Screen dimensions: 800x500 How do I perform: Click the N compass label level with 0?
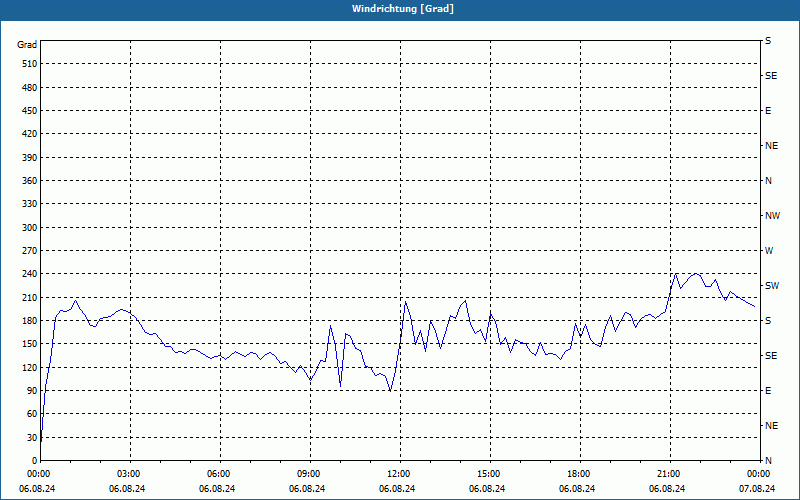point(768,461)
